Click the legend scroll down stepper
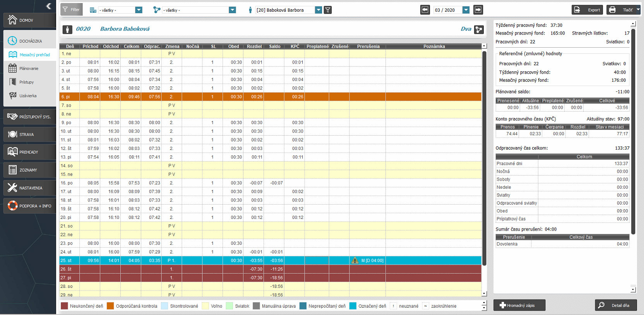Image resolution: width=644 pixels, height=315 pixels. tap(484, 308)
